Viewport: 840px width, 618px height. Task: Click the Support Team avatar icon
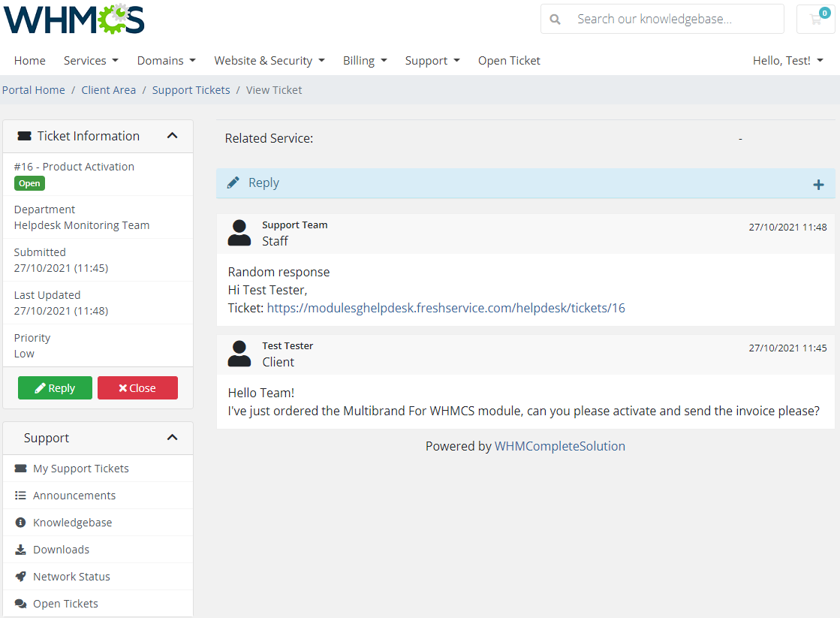239,233
